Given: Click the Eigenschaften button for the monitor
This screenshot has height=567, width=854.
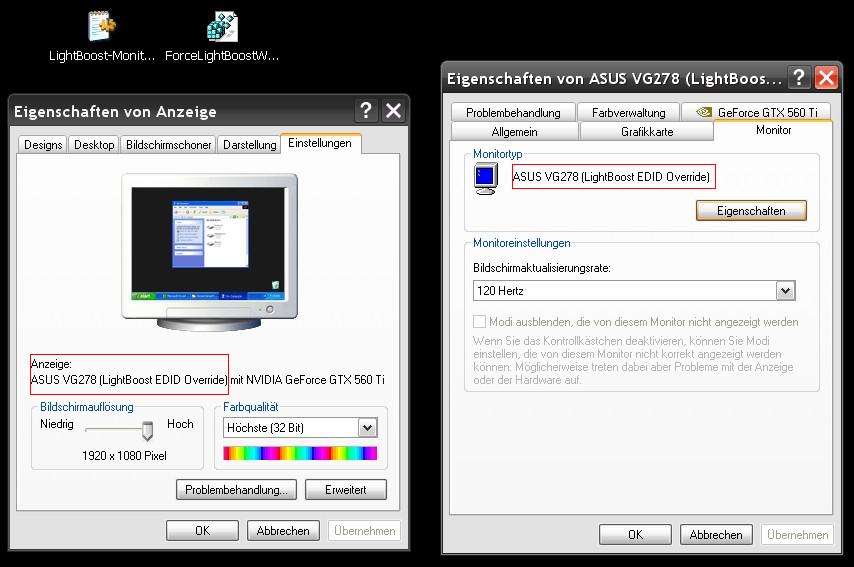Looking at the screenshot, I should point(751,211).
